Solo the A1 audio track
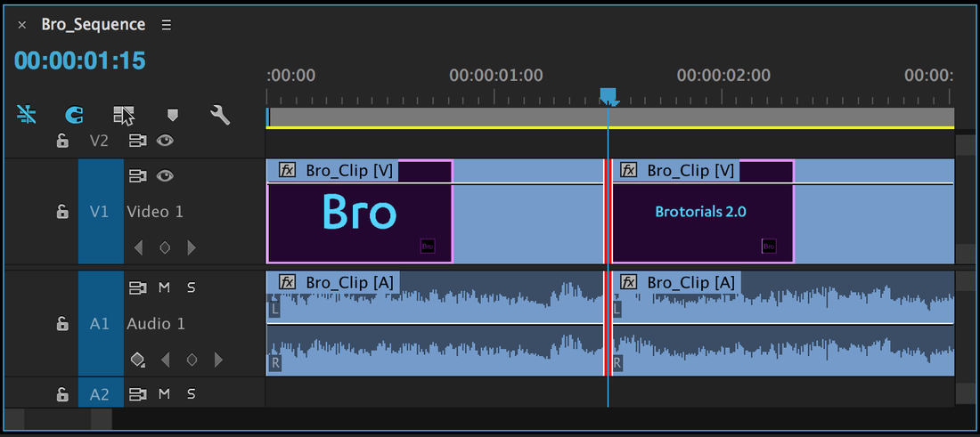980x437 pixels. point(192,287)
